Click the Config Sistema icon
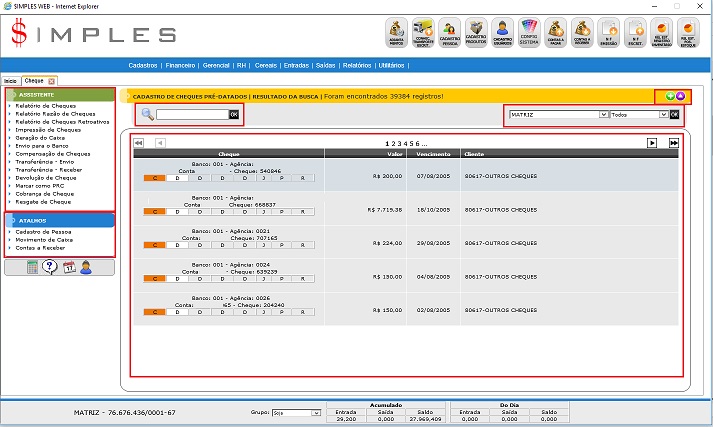Viewport: 713px width, 427px height. tap(530, 32)
